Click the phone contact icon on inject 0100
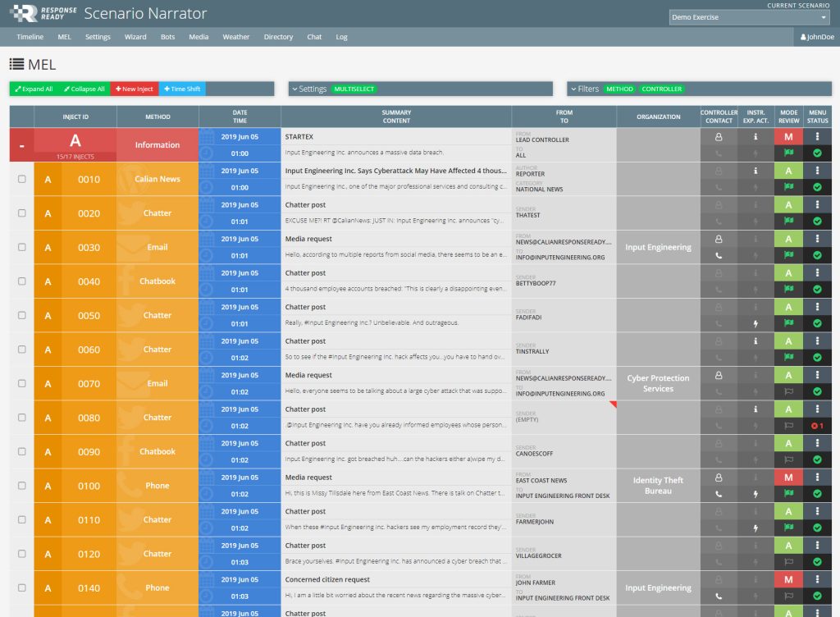Screen dimensions: 840x617 719,494
